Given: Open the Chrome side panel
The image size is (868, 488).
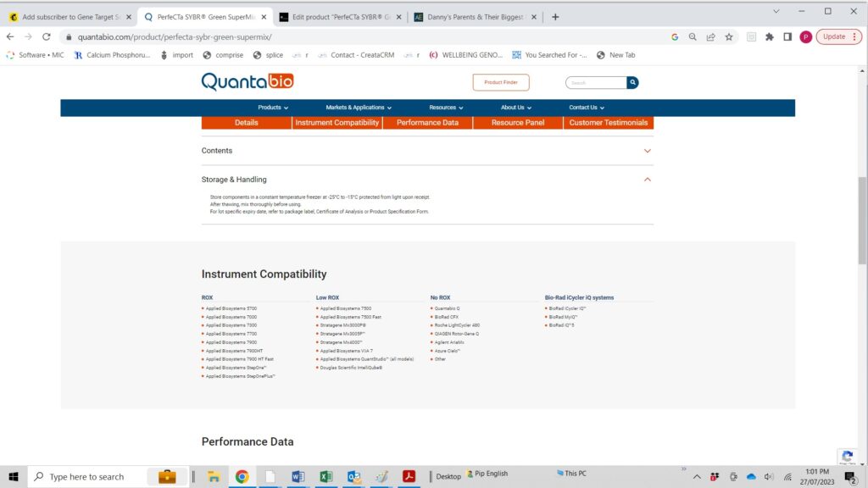Looking at the screenshot, I should 787,37.
